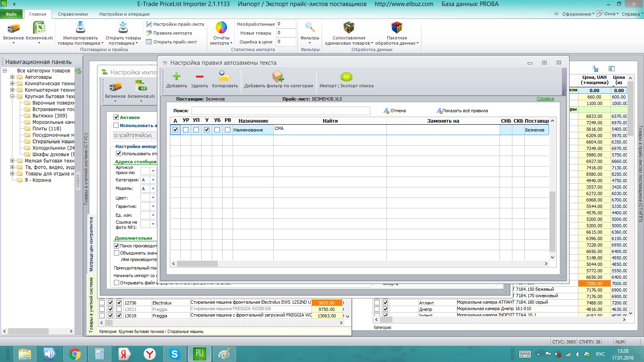Expand the Автотовары tree node
This screenshot has height=362, width=644.
(12, 77)
